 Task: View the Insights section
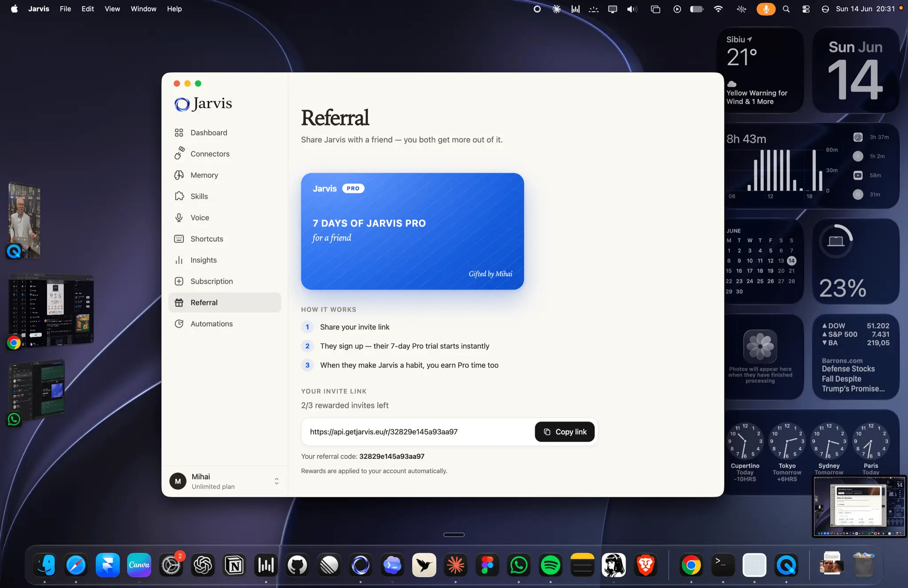tap(224, 260)
